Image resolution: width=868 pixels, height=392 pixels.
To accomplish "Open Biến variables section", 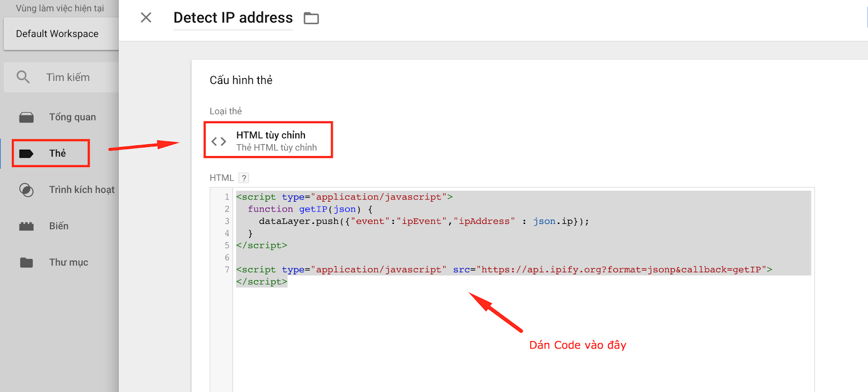I will (x=60, y=226).
